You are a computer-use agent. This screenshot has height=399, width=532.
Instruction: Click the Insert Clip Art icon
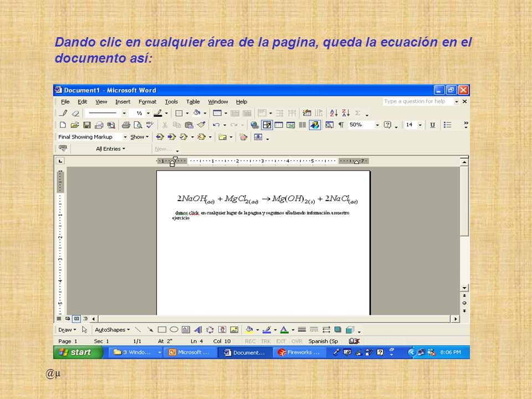222,329
